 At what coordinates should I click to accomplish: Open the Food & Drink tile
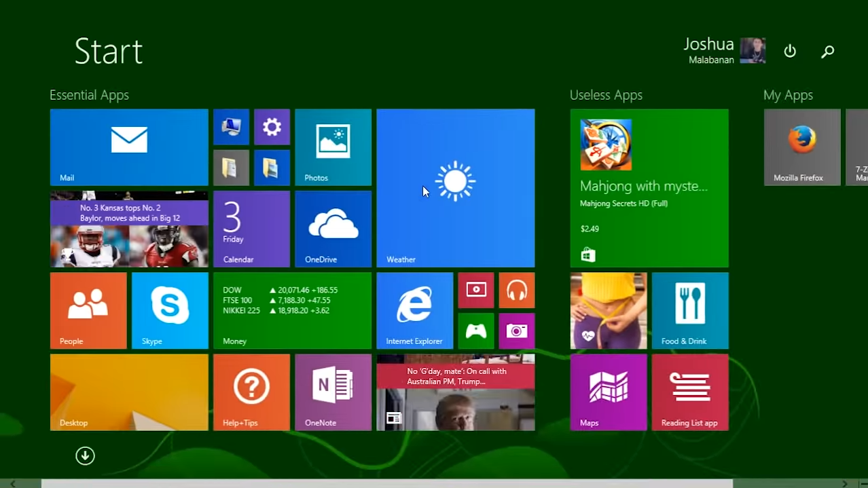[690, 310]
